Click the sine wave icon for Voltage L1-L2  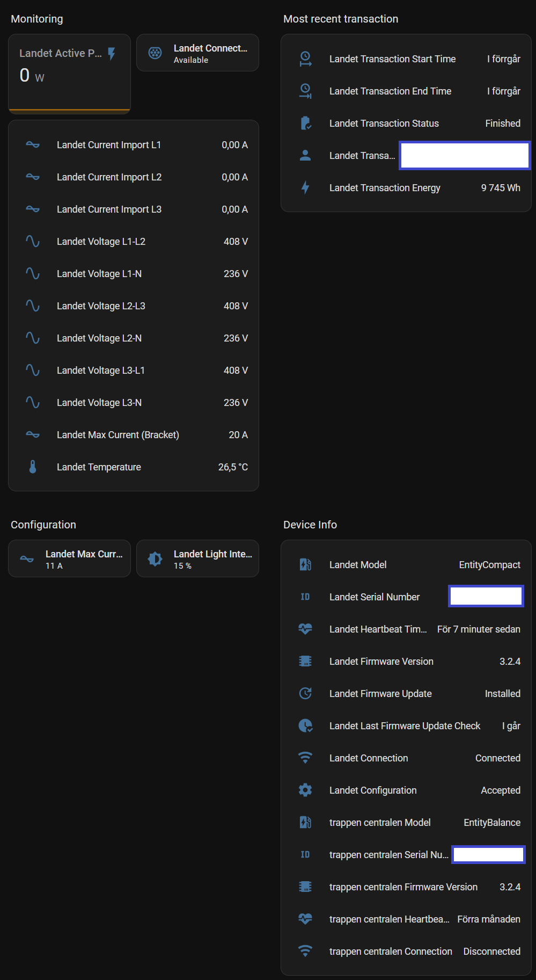click(x=33, y=242)
